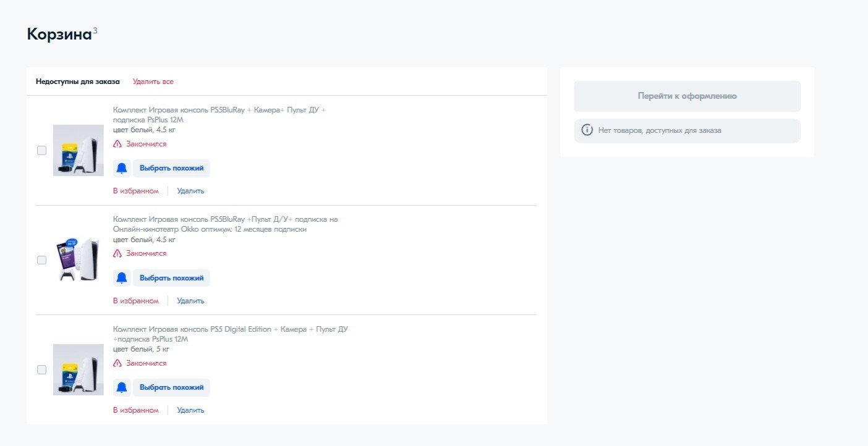Click 'В избранном' for first PS5 bundle
Viewport: 868px width, 446px height.
(x=135, y=191)
